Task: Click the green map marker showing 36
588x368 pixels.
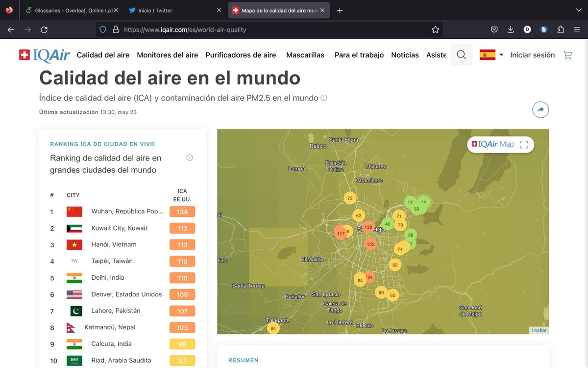Action: coord(411,235)
